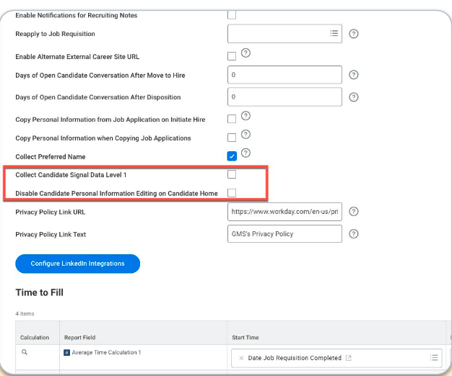Click the Start Time column header
The image size is (452, 376).
[x=245, y=337]
